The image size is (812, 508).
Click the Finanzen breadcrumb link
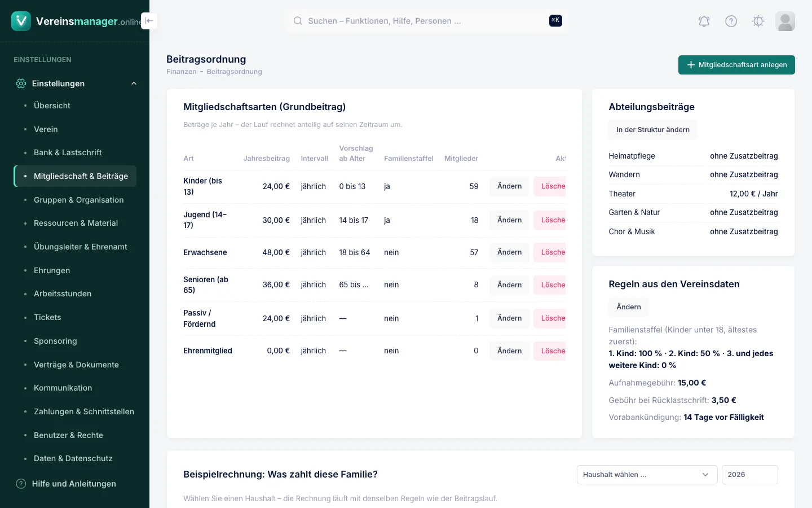[182, 72]
